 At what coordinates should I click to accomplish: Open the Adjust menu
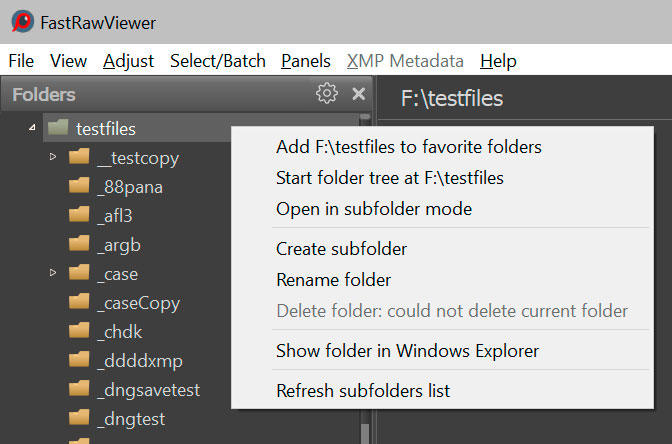click(128, 61)
